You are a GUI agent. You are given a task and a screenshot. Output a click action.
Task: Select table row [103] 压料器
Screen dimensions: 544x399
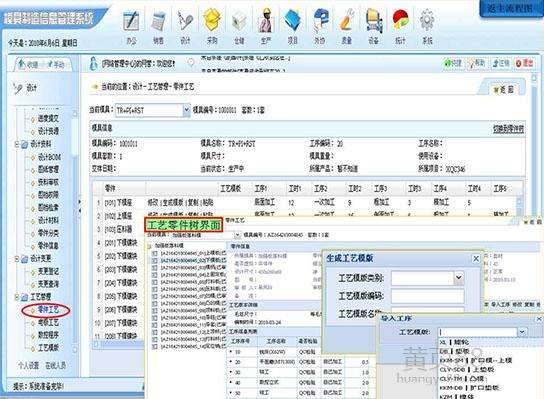119,229
